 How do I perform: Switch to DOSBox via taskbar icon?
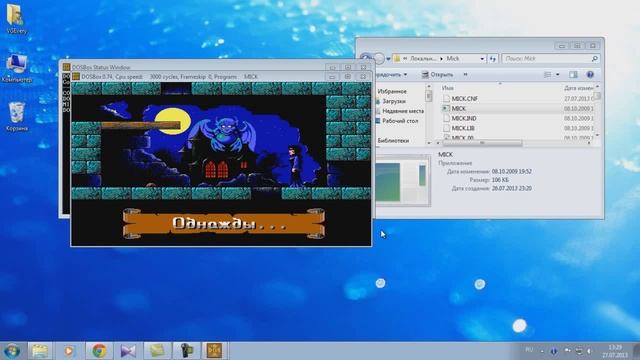point(214,351)
